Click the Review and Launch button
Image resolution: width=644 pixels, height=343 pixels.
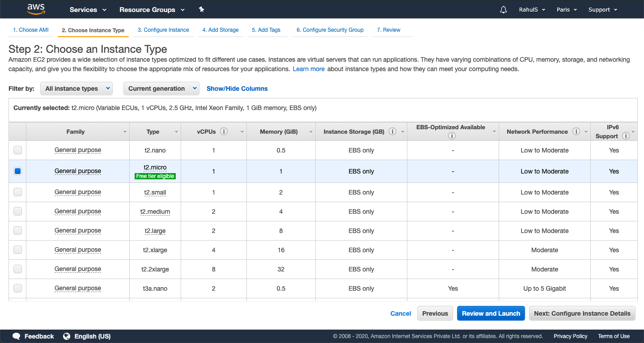pos(491,313)
